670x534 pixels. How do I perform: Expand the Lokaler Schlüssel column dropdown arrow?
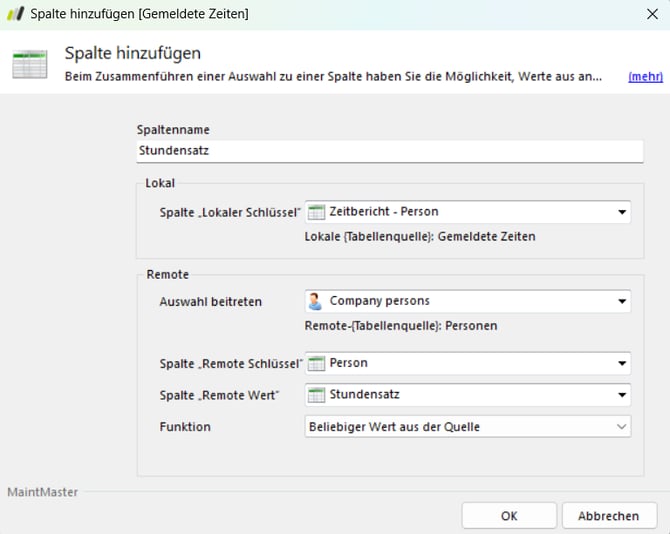622,212
